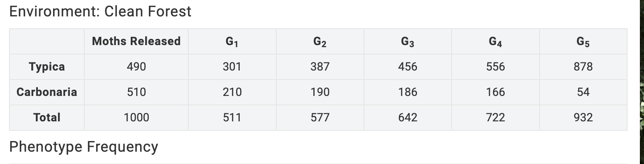This screenshot has width=644, height=164.
Task: Click the Carbonaria G3 value 186
Action: tap(408, 92)
